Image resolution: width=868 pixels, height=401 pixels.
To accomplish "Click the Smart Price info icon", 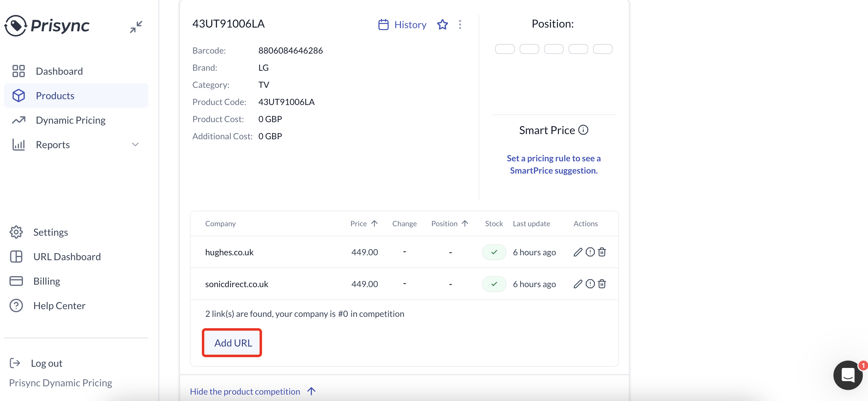I will point(583,130).
